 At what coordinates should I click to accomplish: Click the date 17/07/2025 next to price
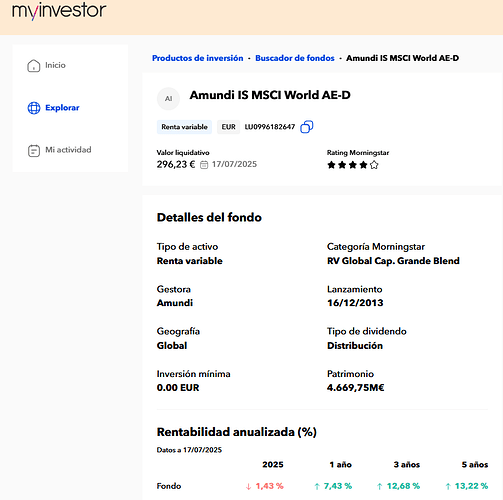tap(234, 164)
